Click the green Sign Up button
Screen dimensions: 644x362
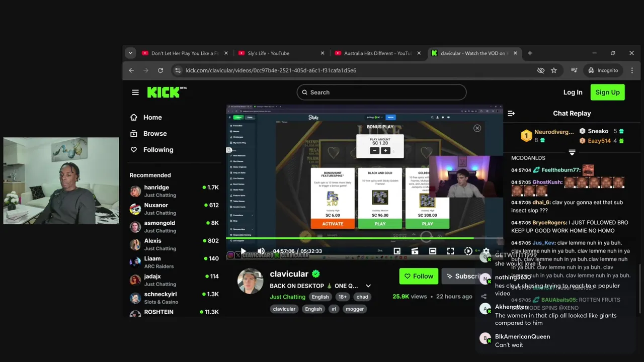click(607, 93)
